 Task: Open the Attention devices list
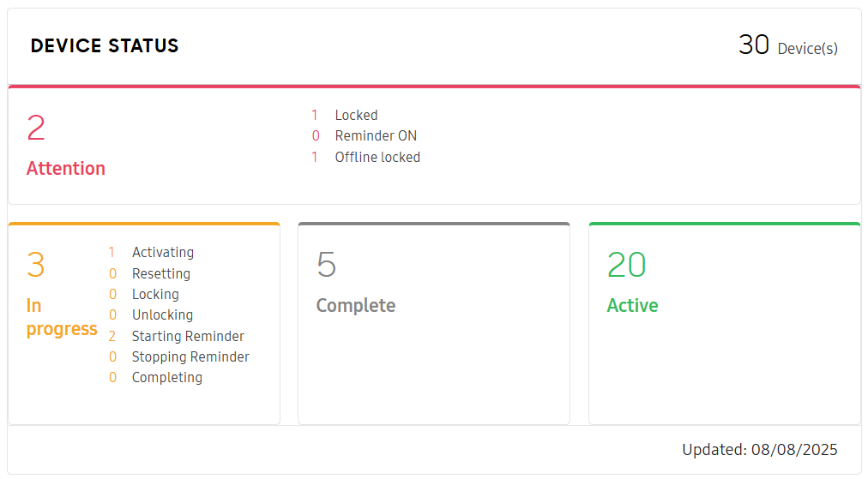coord(66,169)
